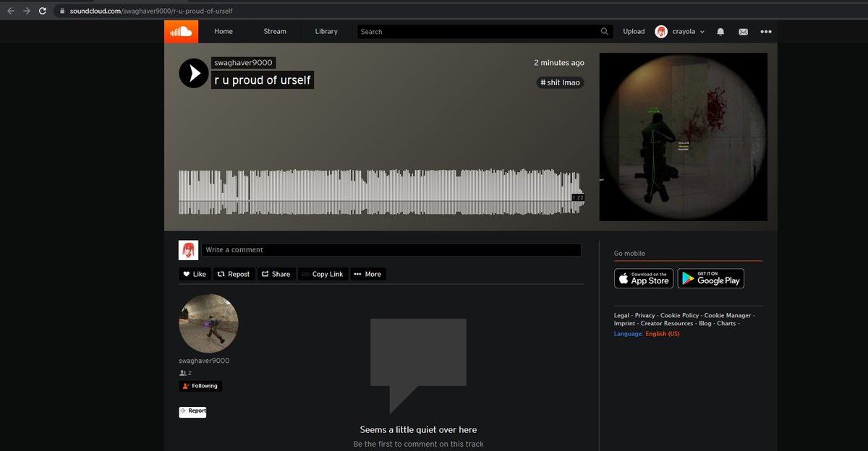This screenshot has width=868, height=451.
Task: Go to the Stream tab
Action: 275,32
